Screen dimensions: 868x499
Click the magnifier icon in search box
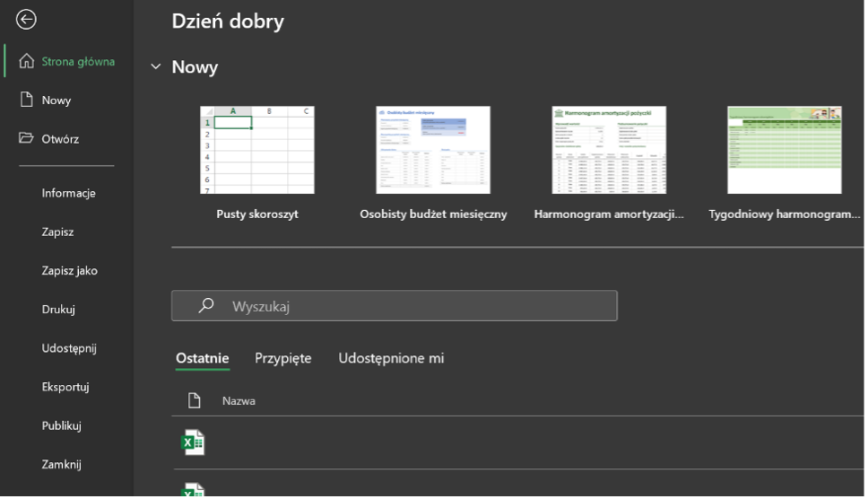tap(206, 306)
